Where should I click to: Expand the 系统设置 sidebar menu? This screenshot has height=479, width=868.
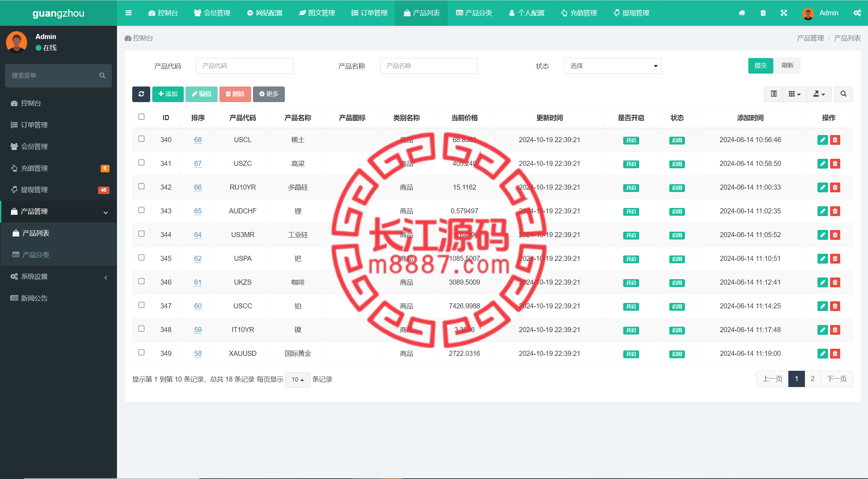(x=59, y=277)
